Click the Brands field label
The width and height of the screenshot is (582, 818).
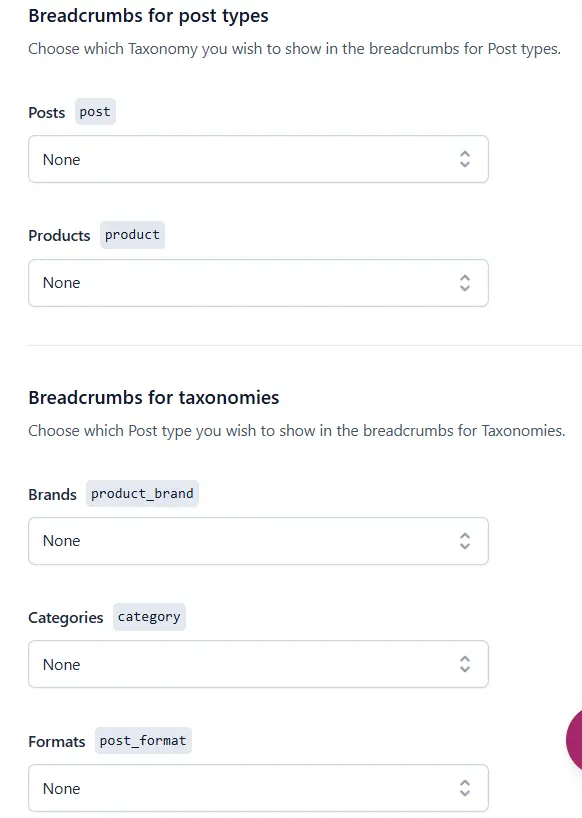[x=52, y=494]
